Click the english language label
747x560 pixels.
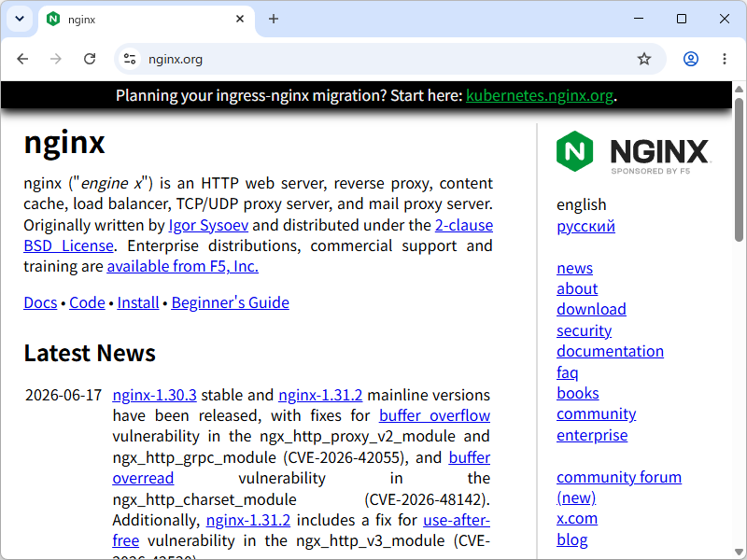[x=581, y=205]
